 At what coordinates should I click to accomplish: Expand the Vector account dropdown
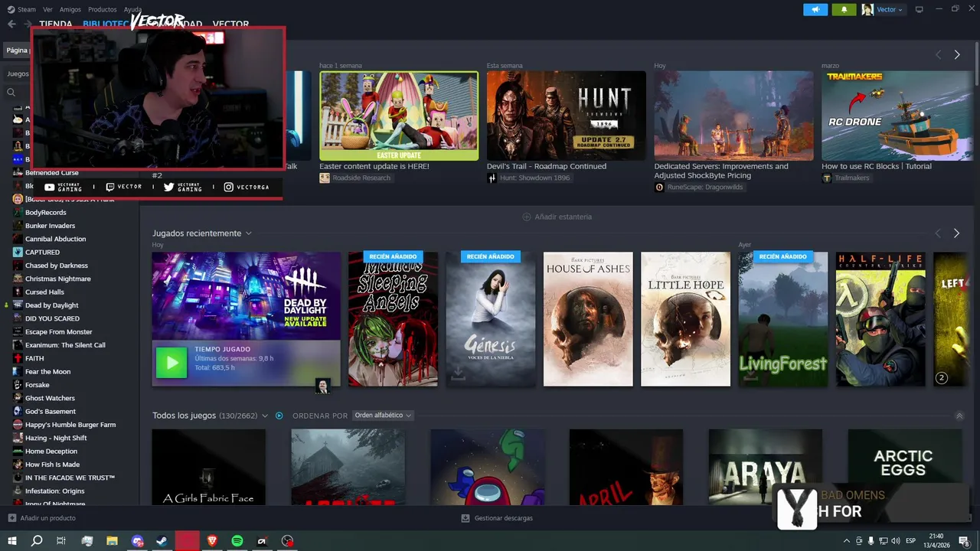pyautogui.click(x=900, y=10)
